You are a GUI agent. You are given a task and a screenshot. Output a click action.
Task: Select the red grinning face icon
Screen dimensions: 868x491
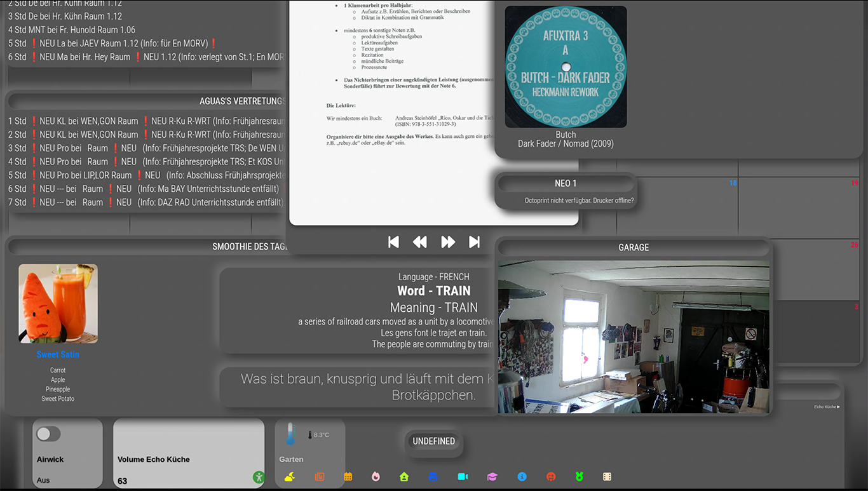551,476
